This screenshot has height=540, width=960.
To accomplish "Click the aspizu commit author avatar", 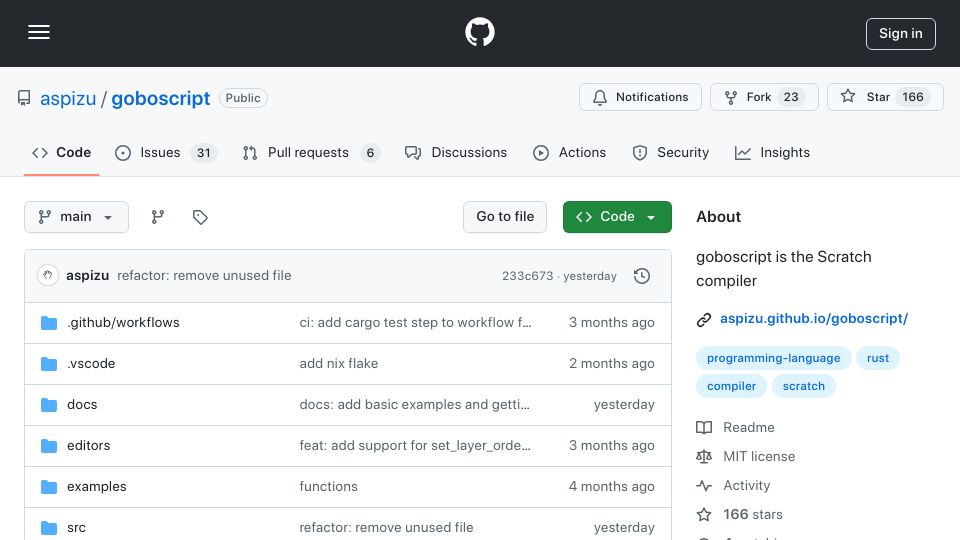I will 48,276.
